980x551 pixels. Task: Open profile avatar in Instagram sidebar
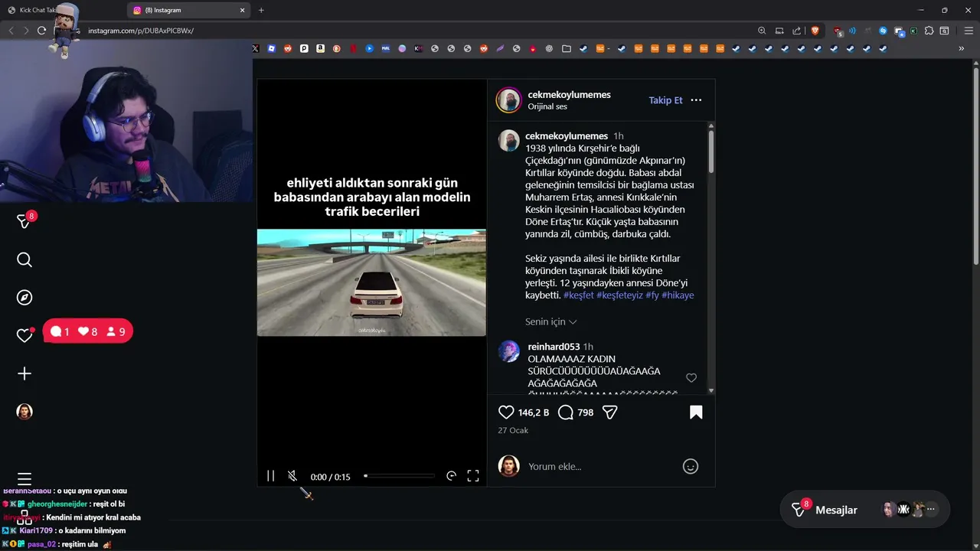(24, 412)
